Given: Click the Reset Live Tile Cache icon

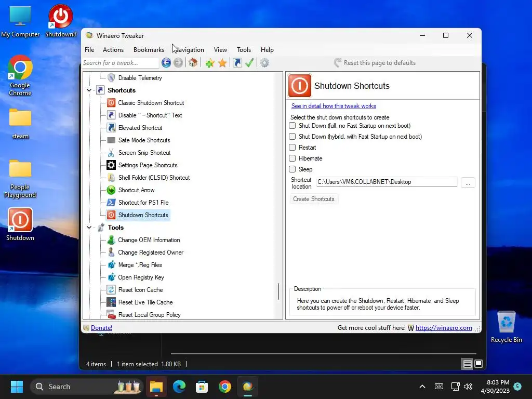Looking at the screenshot, I should (111, 302).
